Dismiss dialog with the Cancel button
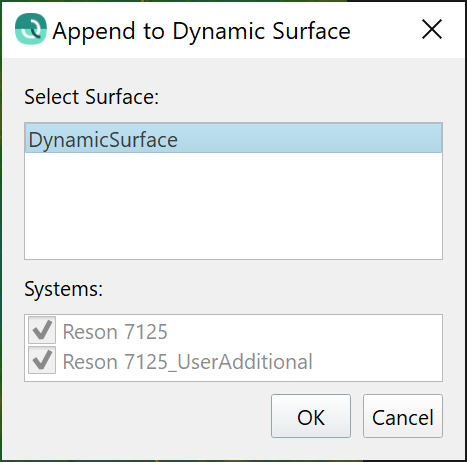The width and height of the screenshot is (467, 462). click(403, 416)
